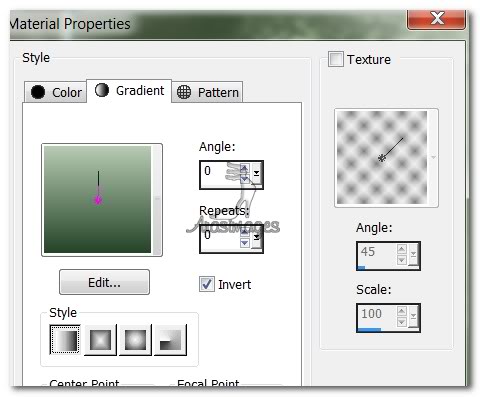This screenshot has width=480, height=397.
Task: Switch to the Color tab
Action: click(x=55, y=92)
